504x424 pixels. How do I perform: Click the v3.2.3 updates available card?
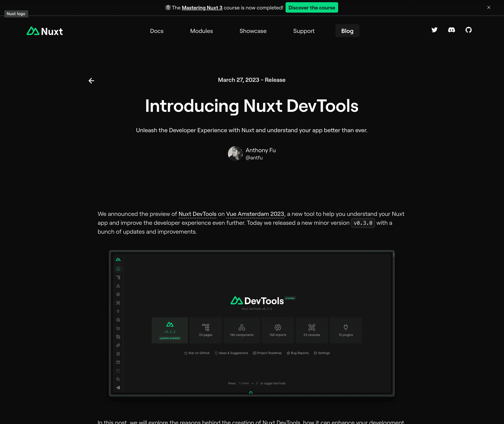tap(170, 330)
